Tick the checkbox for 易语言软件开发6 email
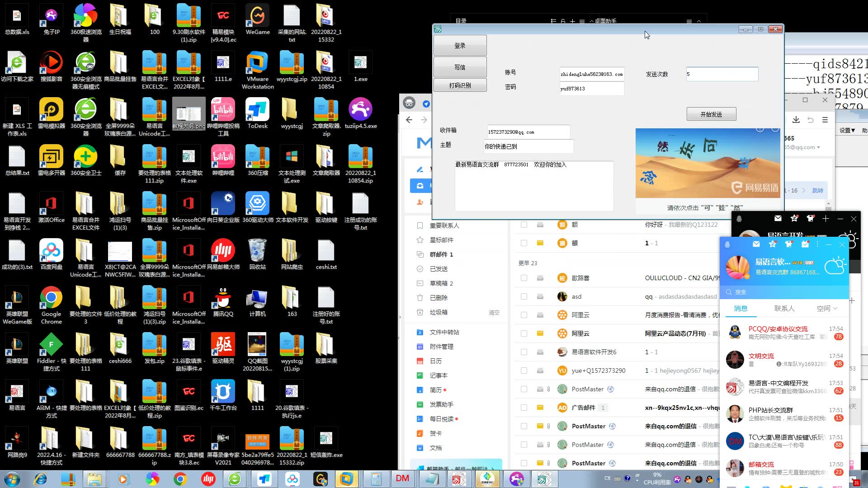Screen dimensions: 868x488 click(524, 352)
